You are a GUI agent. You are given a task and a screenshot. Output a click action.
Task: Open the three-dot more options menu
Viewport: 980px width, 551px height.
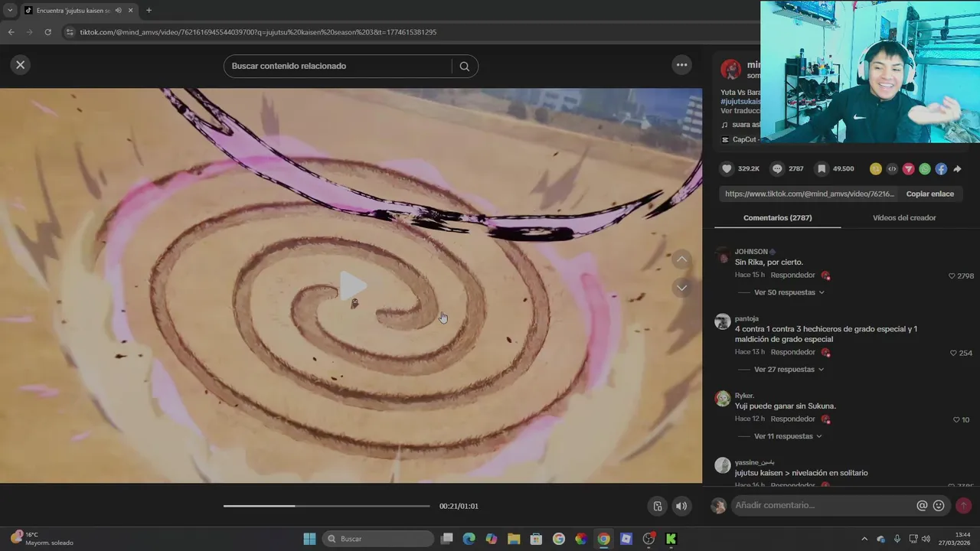tap(681, 65)
